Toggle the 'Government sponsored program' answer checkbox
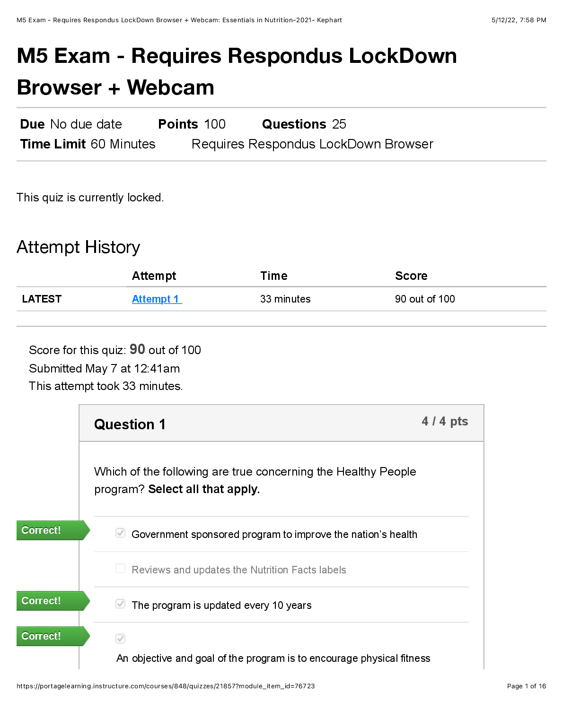The width and height of the screenshot is (563, 728). click(x=121, y=533)
